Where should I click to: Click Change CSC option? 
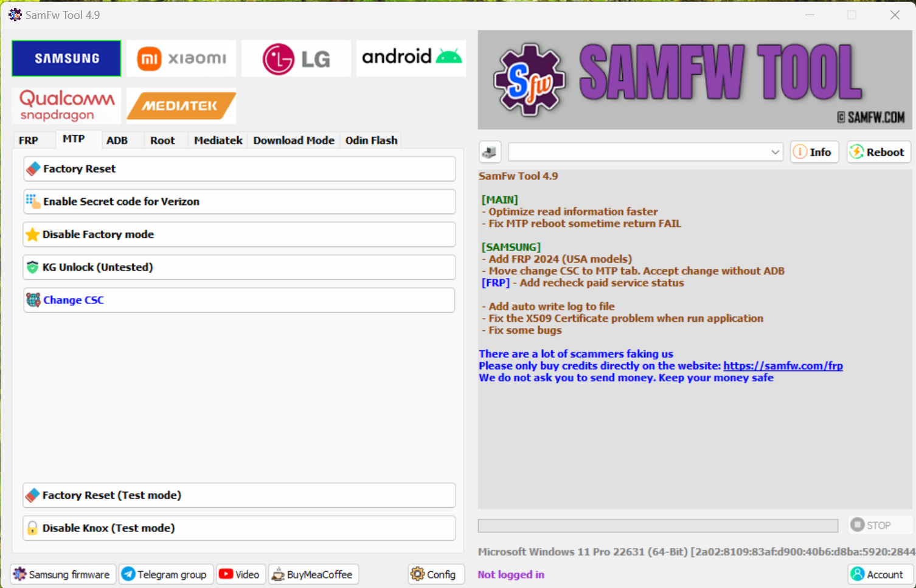coord(239,300)
